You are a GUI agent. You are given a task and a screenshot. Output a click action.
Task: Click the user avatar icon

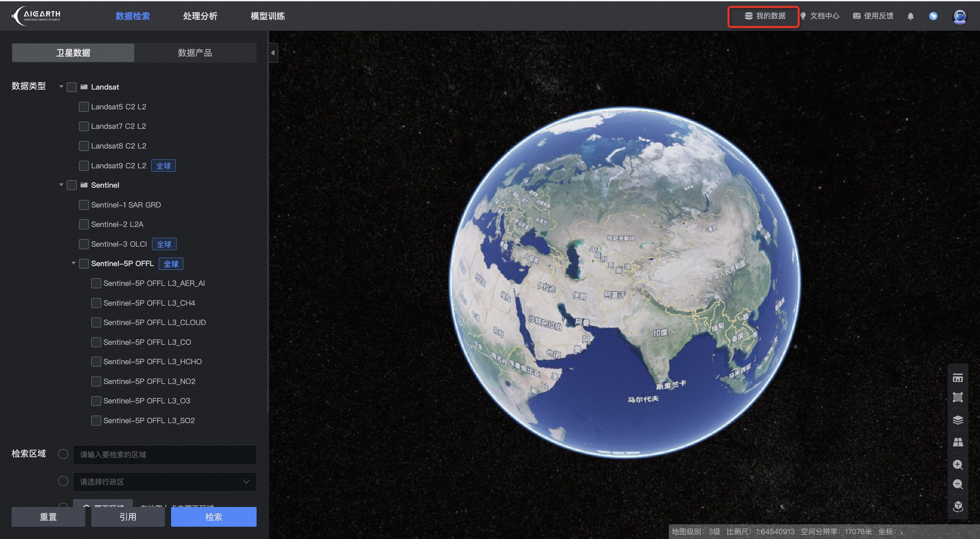tap(959, 16)
